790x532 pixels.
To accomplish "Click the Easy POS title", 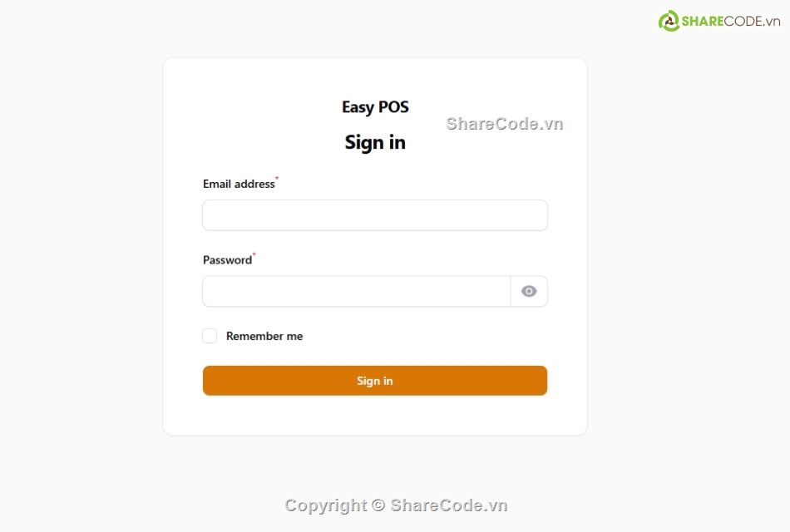I will 375,106.
